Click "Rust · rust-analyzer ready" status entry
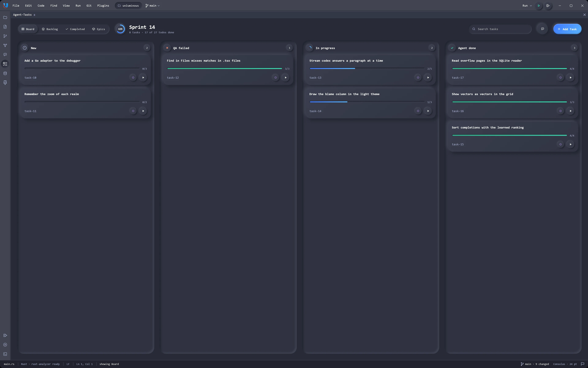Image resolution: width=588 pixels, height=368 pixels. [40, 364]
